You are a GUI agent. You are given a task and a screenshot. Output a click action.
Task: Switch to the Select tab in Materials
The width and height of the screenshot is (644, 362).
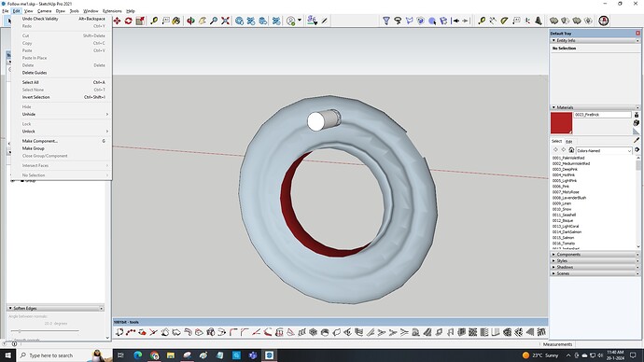(x=556, y=141)
